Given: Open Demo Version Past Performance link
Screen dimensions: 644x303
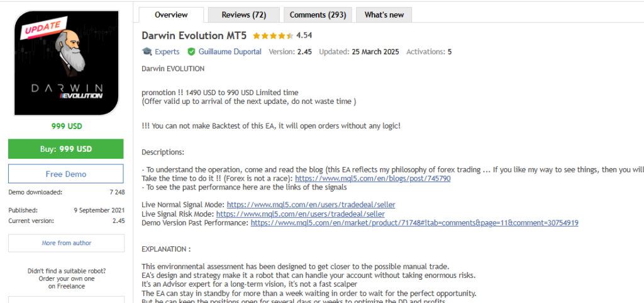Looking at the screenshot, I should (x=414, y=223).
